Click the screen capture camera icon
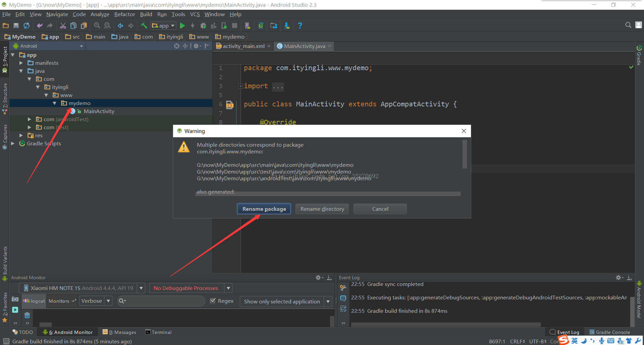 pyautogui.click(x=15, y=299)
